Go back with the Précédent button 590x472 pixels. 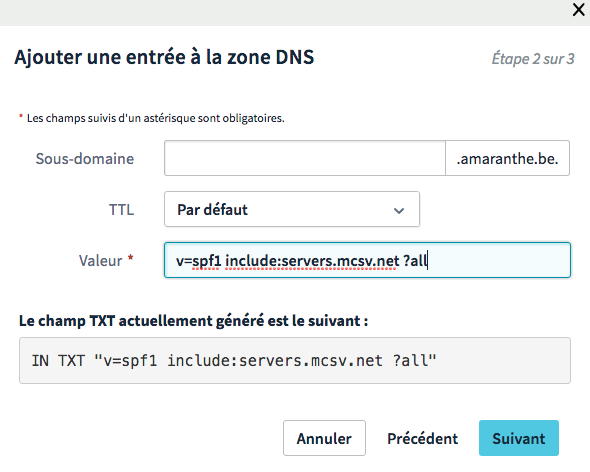pyautogui.click(x=423, y=439)
